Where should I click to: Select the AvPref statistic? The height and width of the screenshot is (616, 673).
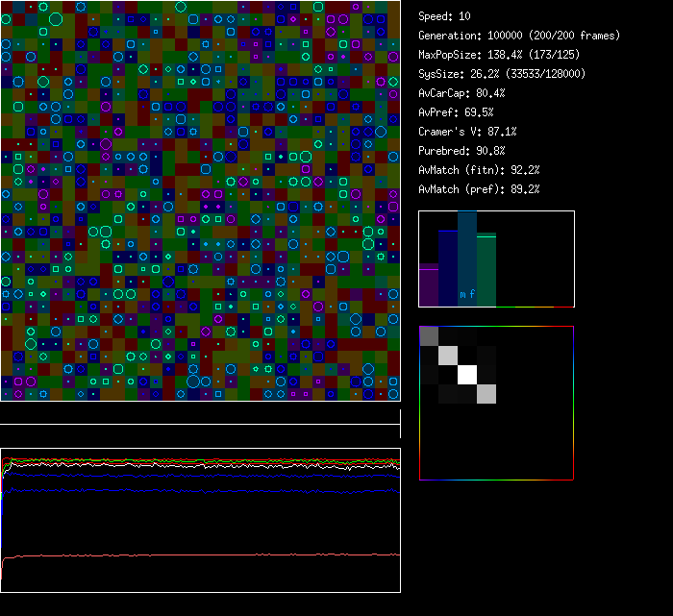[x=456, y=112]
